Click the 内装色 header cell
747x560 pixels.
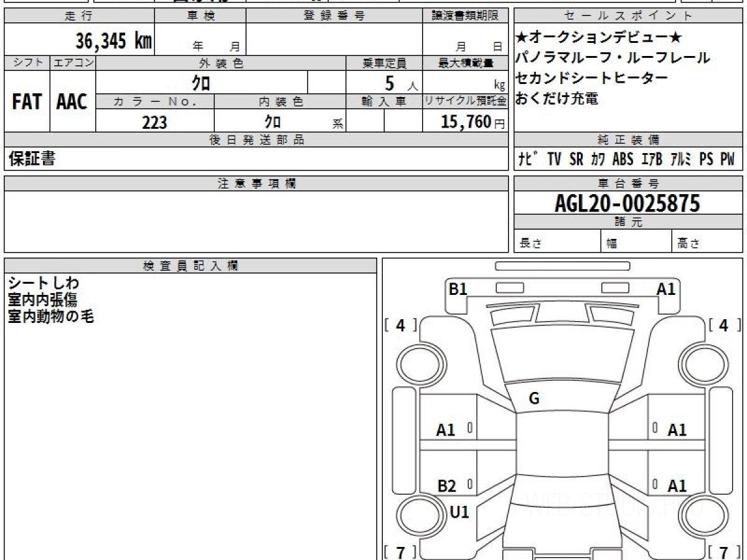click(280, 101)
